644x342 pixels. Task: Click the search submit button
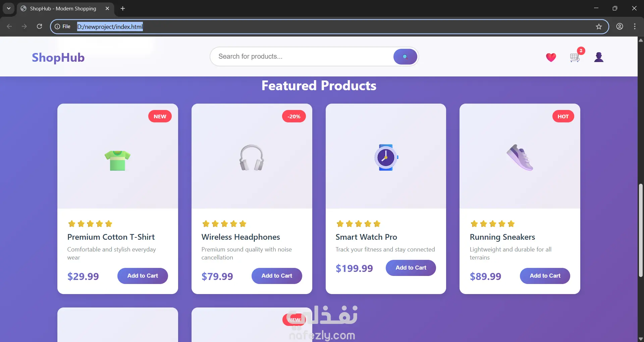[405, 57]
